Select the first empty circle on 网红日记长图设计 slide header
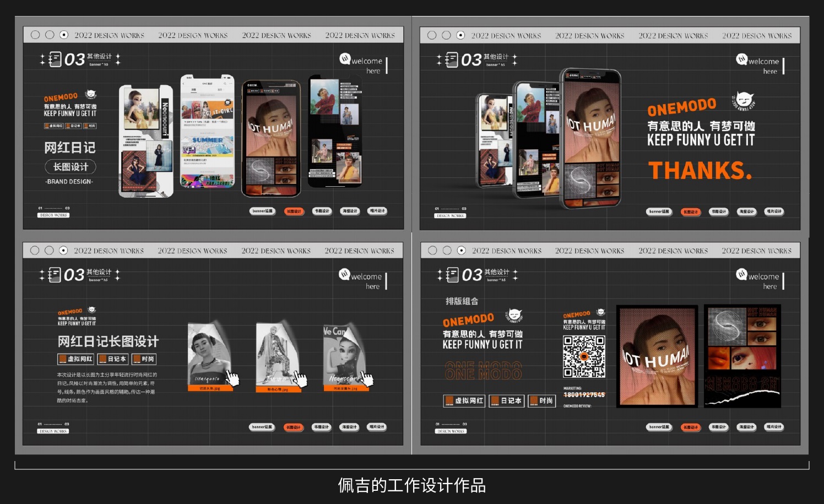The width and height of the screenshot is (824, 504). [35, 251]
